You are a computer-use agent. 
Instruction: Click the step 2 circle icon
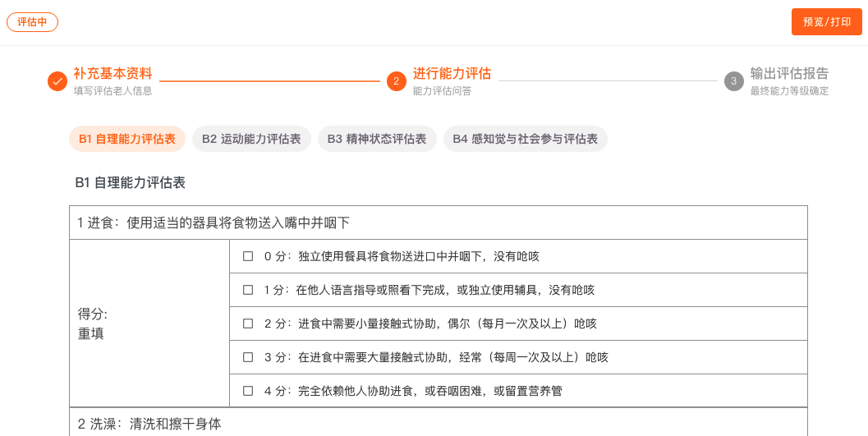[x=397, y=81]
